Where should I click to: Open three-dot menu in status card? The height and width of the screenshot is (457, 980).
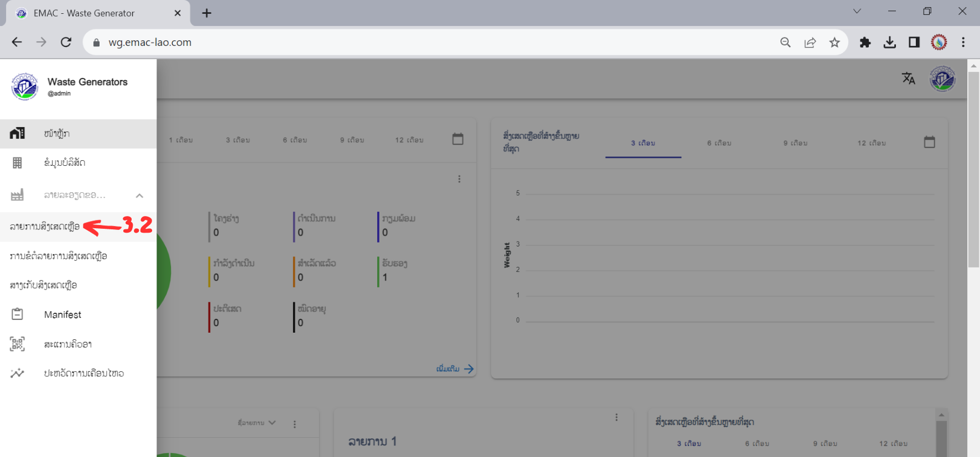(x=459, y=179)
